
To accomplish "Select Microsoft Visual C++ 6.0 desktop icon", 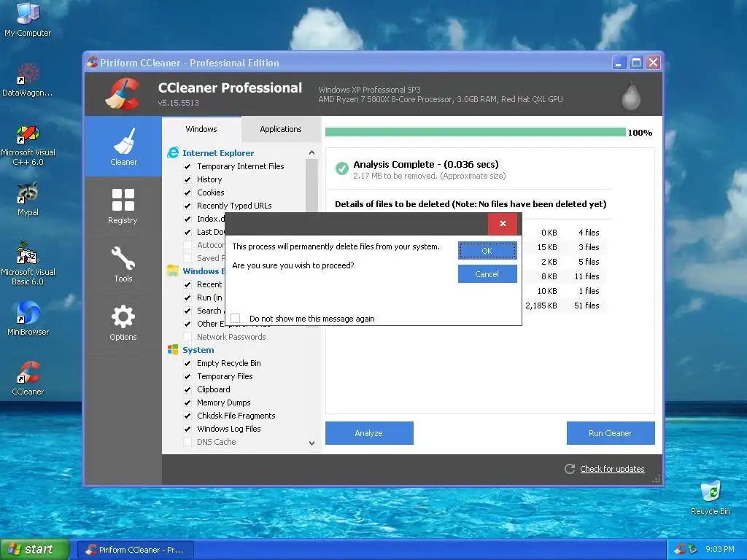I will tap(28, 145).
